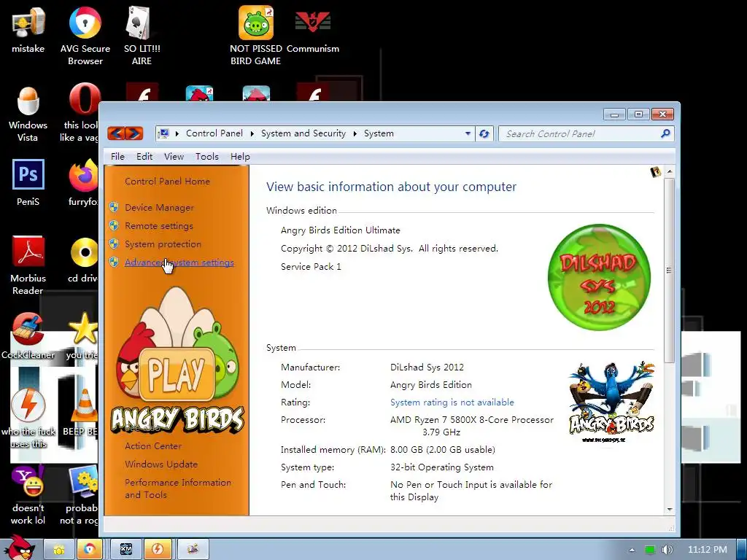
Task: Click the Forward navigation arrow
Action: tap(134, 133)
